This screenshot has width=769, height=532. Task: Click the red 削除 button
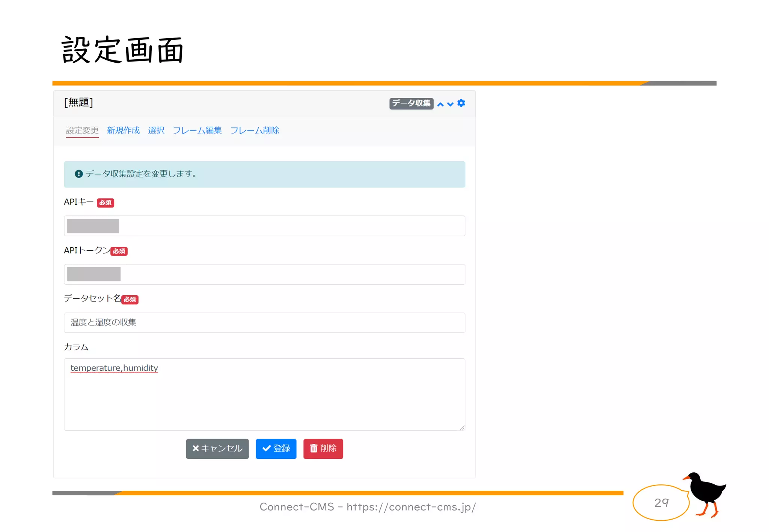pos(323,449)
